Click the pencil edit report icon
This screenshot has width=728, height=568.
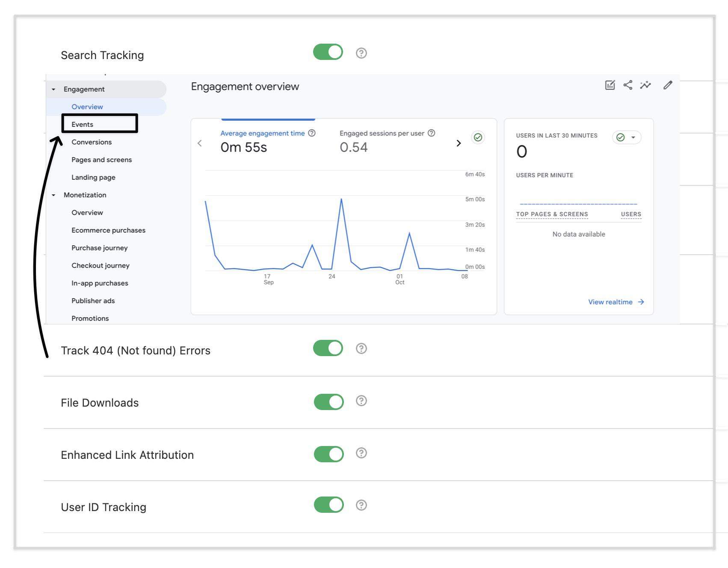click(668, 85)
